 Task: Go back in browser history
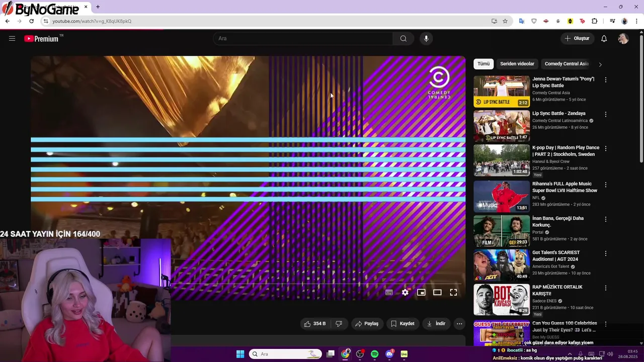point(7,21)
